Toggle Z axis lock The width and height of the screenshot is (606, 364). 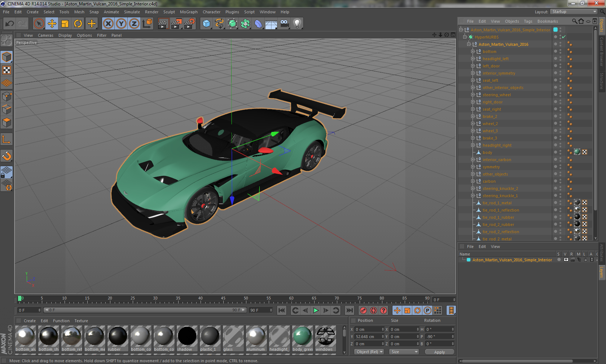[x=134, y=24]
